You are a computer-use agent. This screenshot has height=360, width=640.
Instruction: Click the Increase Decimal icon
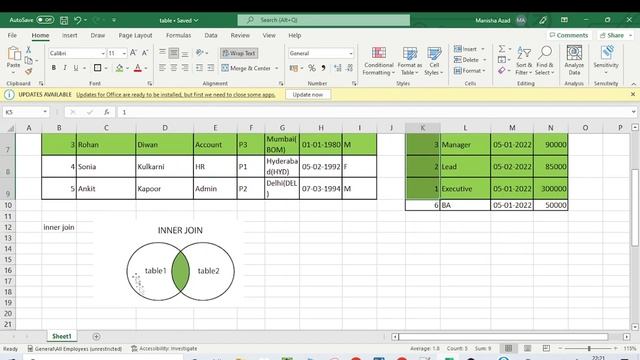[338, 68]
